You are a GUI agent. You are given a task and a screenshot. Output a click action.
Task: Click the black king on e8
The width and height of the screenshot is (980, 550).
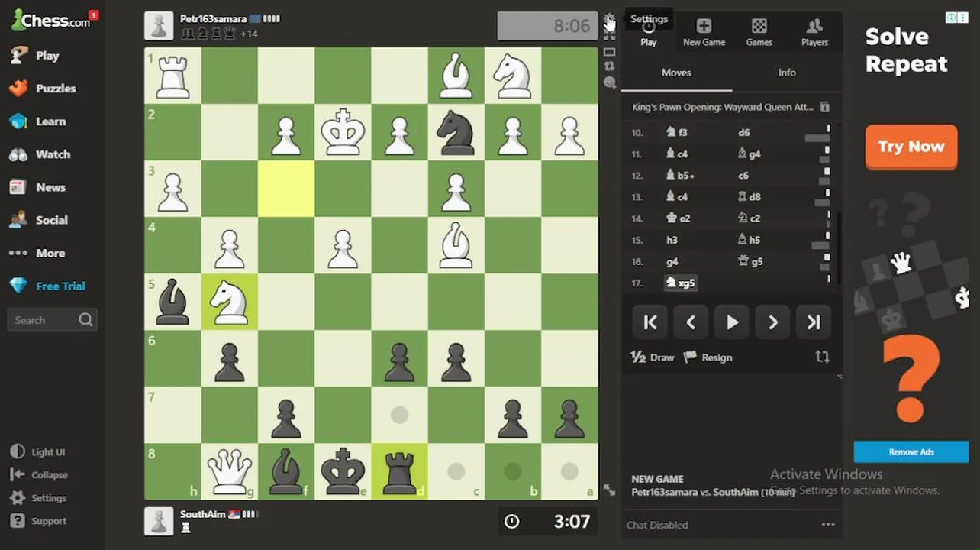[343, 471]
